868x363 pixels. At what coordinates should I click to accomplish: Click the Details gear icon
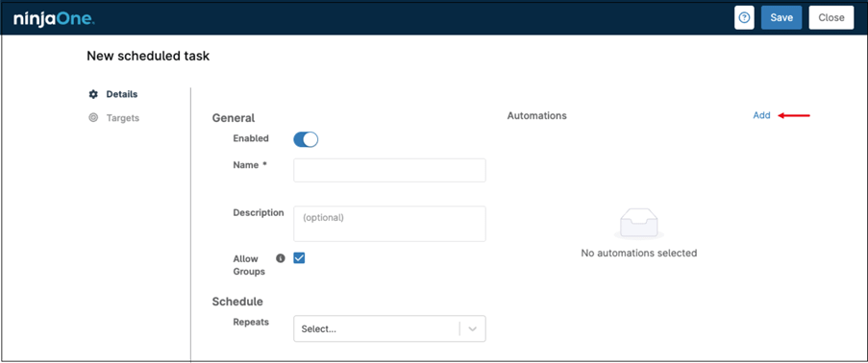coord(93,94)
